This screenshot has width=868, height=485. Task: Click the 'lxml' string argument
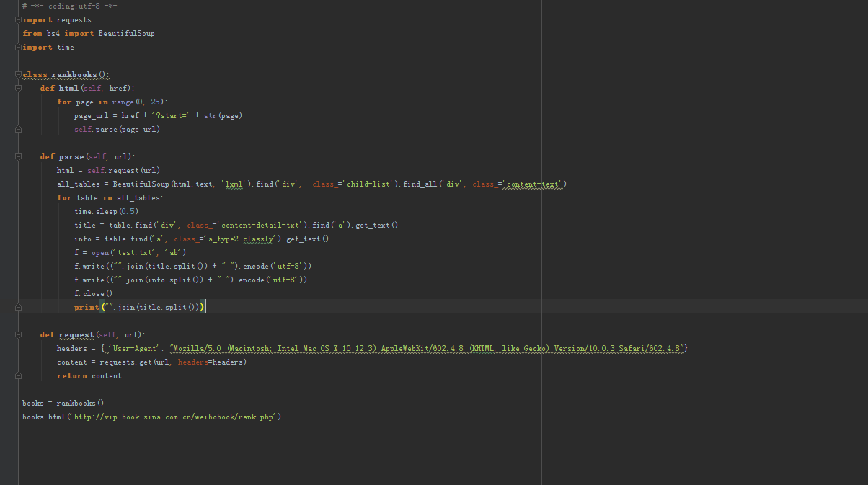pos(235,184)
